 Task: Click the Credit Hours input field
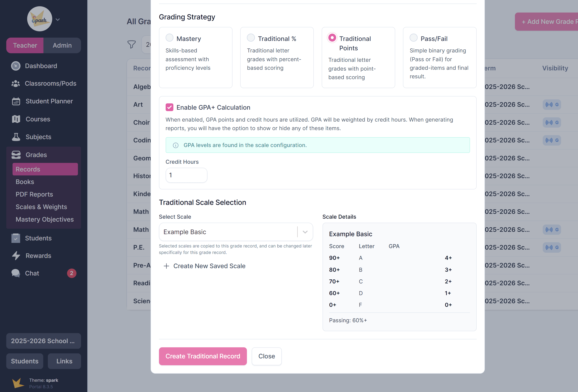tap(187, 175)
